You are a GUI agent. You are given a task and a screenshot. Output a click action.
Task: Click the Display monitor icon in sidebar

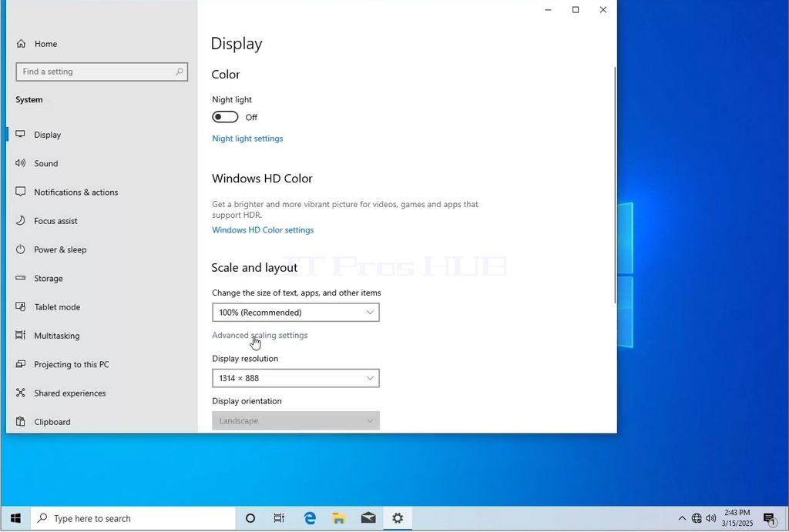pos(20,134)
